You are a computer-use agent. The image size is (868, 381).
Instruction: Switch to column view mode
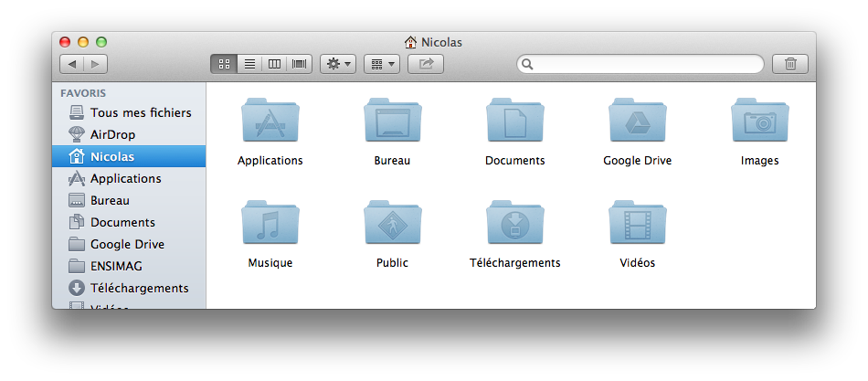tap(273, 64)
